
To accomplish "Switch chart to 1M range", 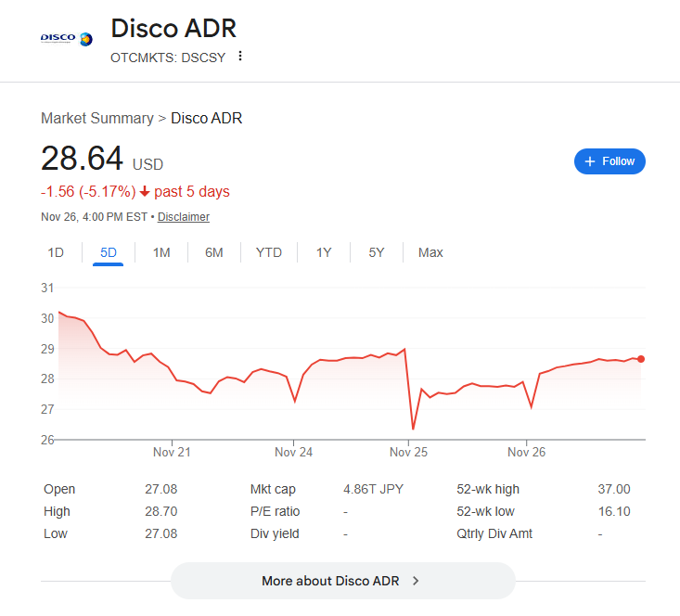I will 161,252.
